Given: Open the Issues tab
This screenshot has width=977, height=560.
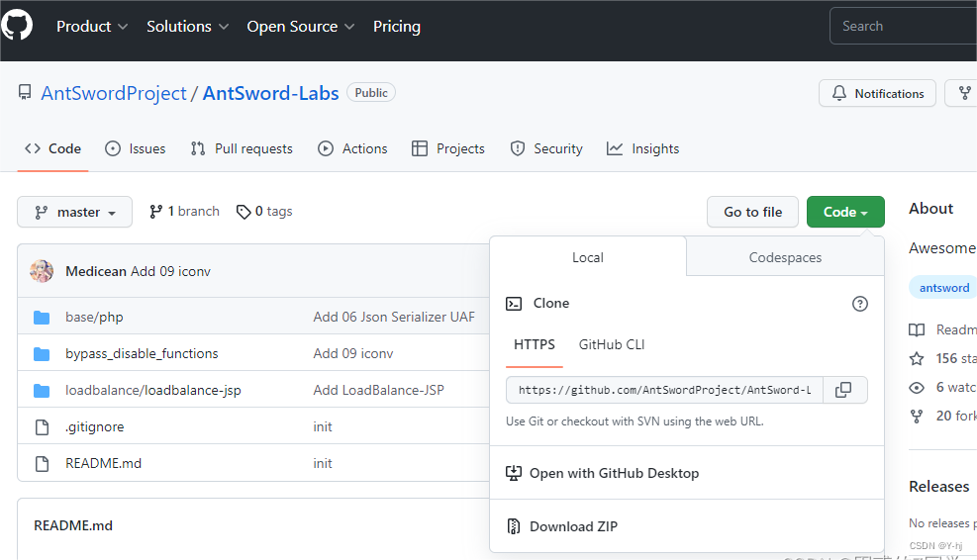Looking at the screenshot, I should [136, 148].
